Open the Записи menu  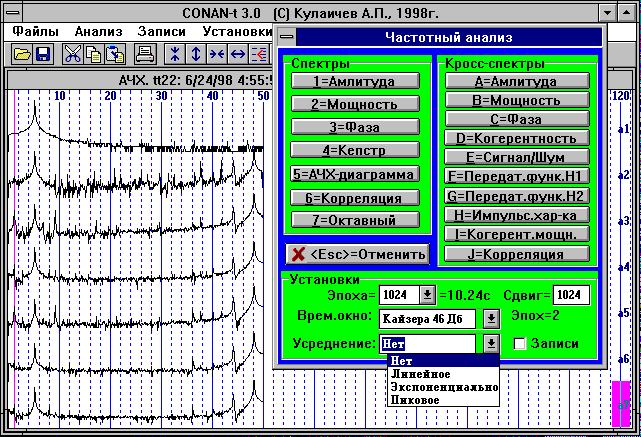tap(162, 31)
